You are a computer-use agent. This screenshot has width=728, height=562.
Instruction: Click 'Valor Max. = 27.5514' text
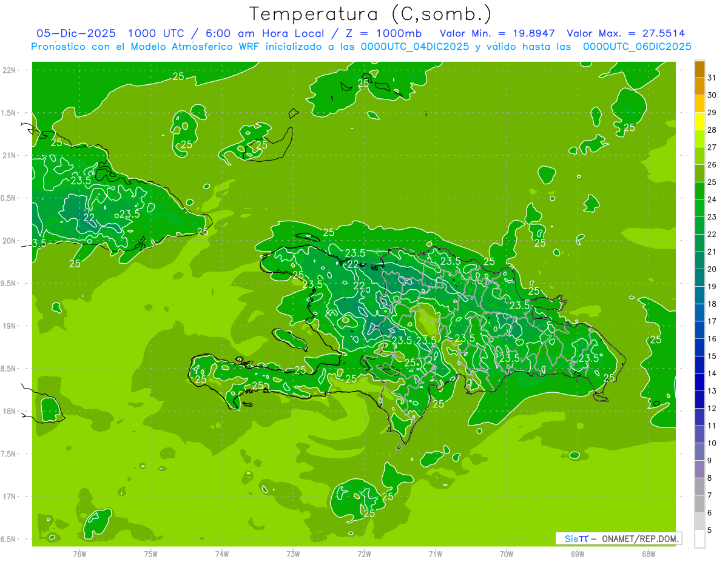(626, 33)
